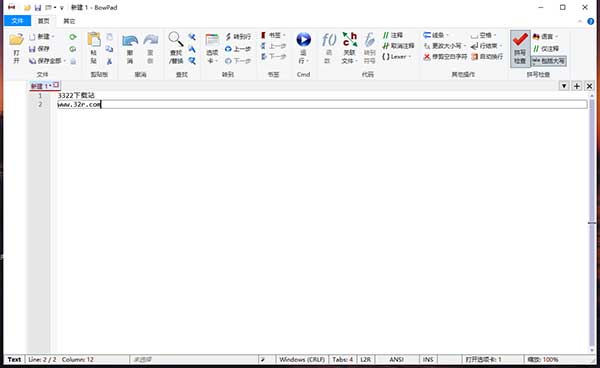Click the quick-access folder icon in title bar
This screenshot has width=600, height=368.
(x=27, y=7)
